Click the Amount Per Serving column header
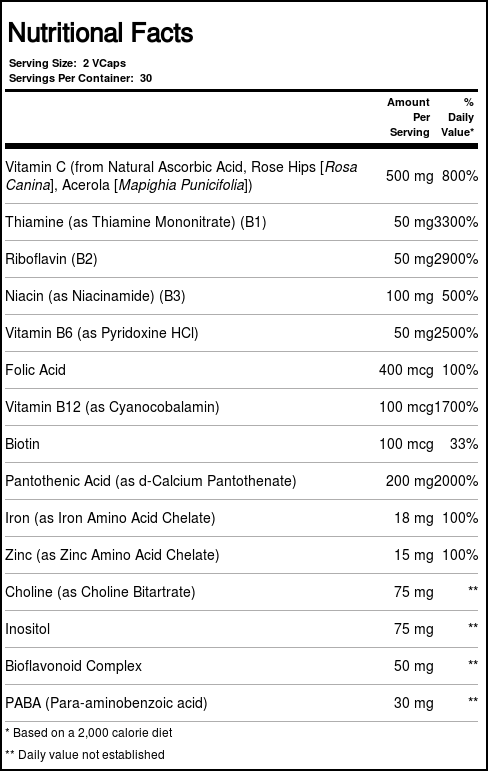 point(408,117)
